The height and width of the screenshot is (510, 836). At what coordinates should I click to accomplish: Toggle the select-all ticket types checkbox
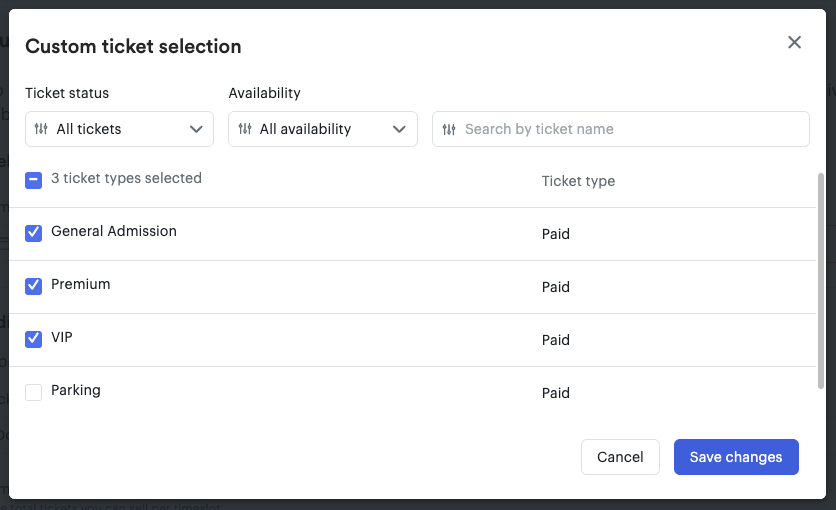click(34, 180)
